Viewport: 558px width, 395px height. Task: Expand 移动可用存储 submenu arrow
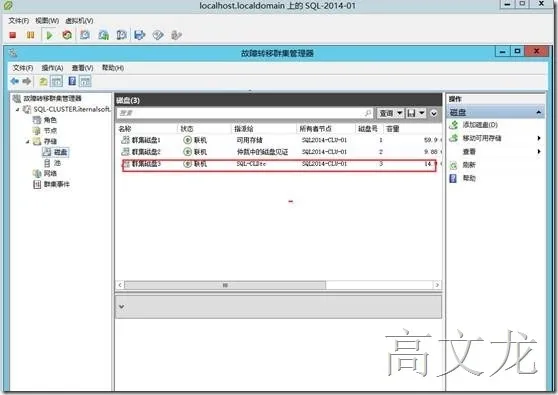539,138
